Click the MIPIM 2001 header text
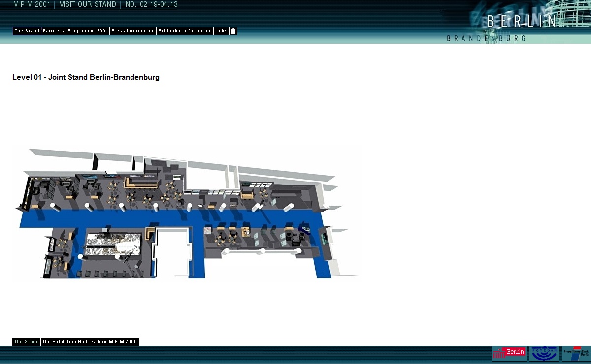The image size is (591, 364). pos(32,5)
